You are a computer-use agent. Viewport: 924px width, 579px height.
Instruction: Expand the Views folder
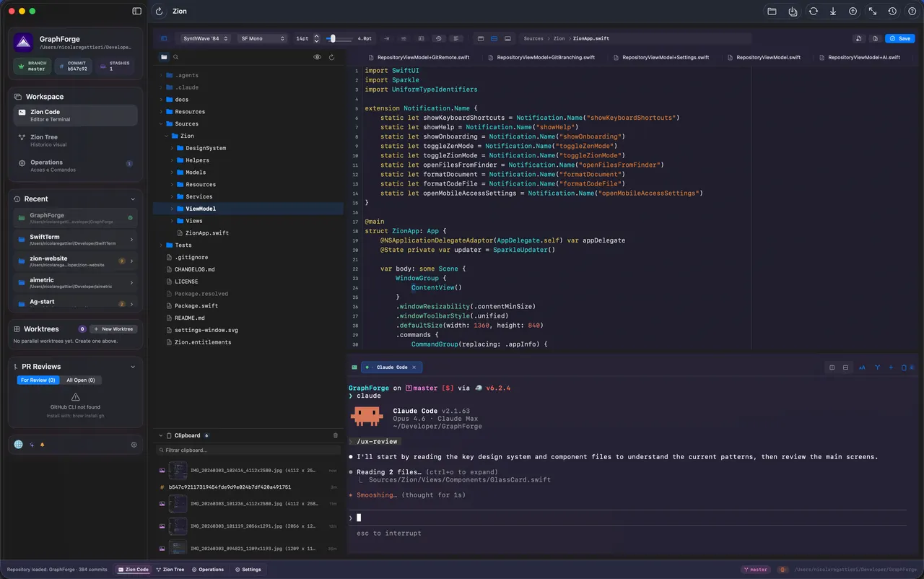[x=172, y=221]
